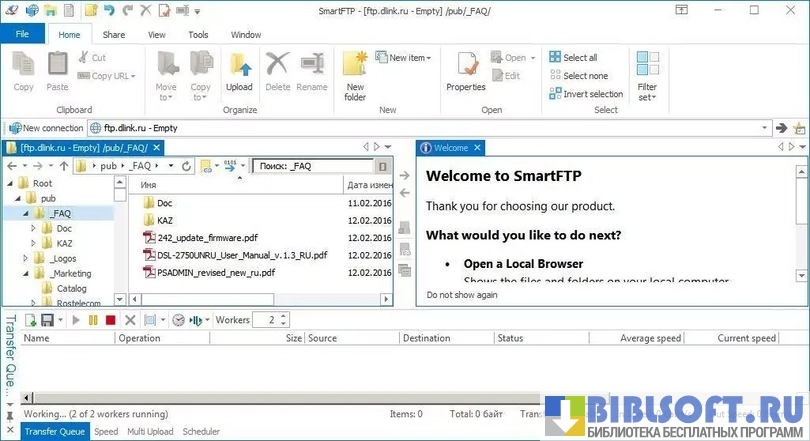Increase the Workers count with the up arrow
This screenshot has height=441, width=810.
point(284,316)
